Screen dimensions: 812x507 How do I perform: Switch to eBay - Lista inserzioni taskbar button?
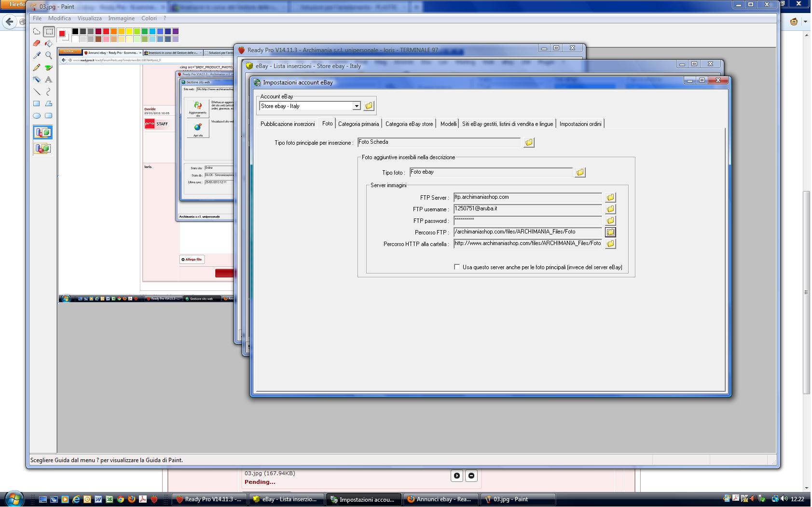(286, 499)
